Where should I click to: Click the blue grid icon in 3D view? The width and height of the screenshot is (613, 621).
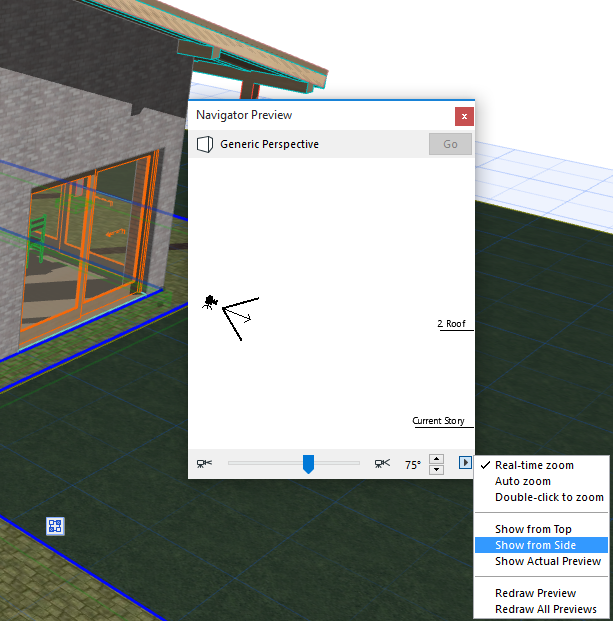pos(55,526)
